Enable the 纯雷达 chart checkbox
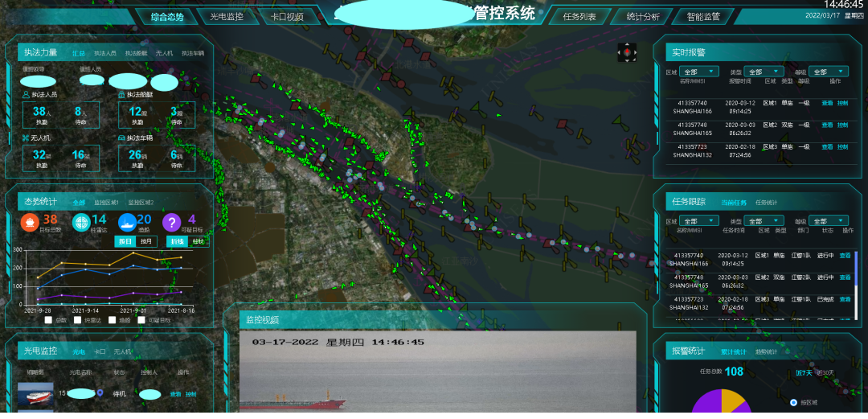 [78, 320]
